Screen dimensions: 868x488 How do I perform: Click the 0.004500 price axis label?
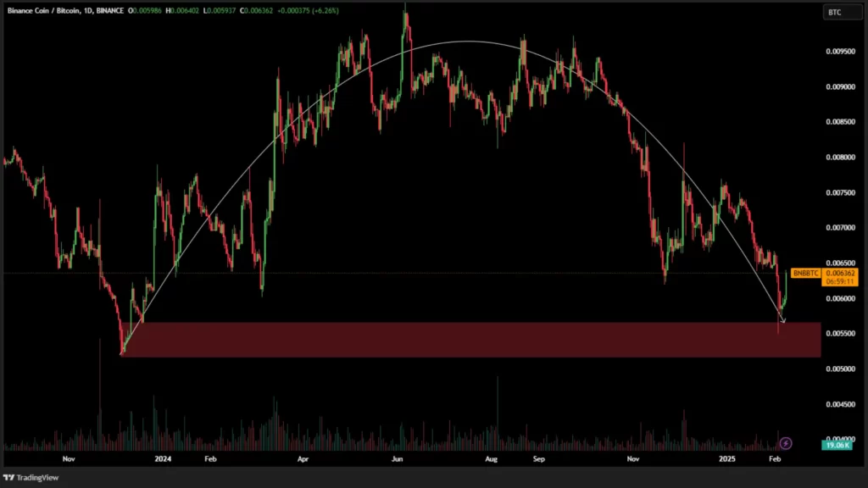point(840,404)
